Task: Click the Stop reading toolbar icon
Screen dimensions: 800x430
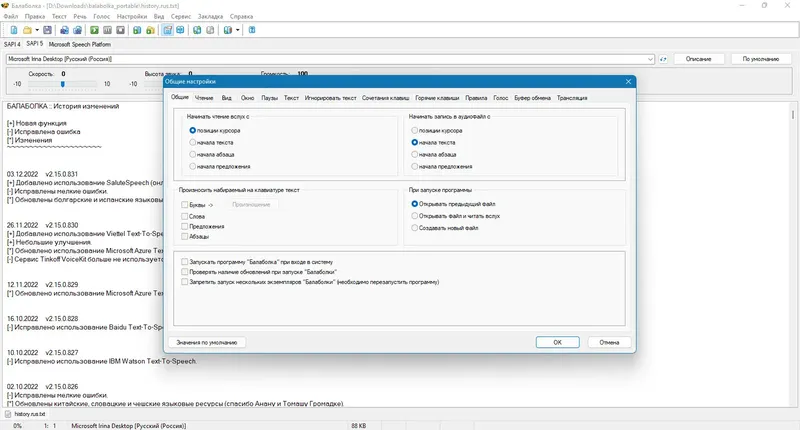Action: click(x=120, y=30)
